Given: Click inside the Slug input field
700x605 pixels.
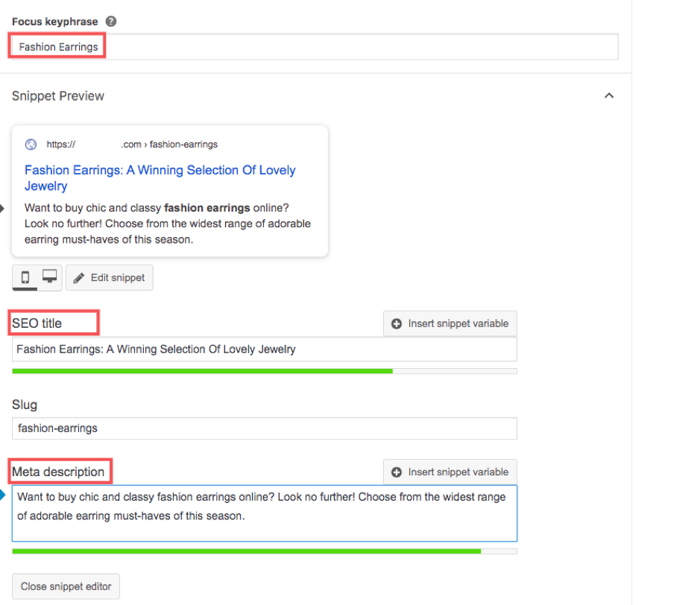Looking at the screenshot, I should 264,428.
